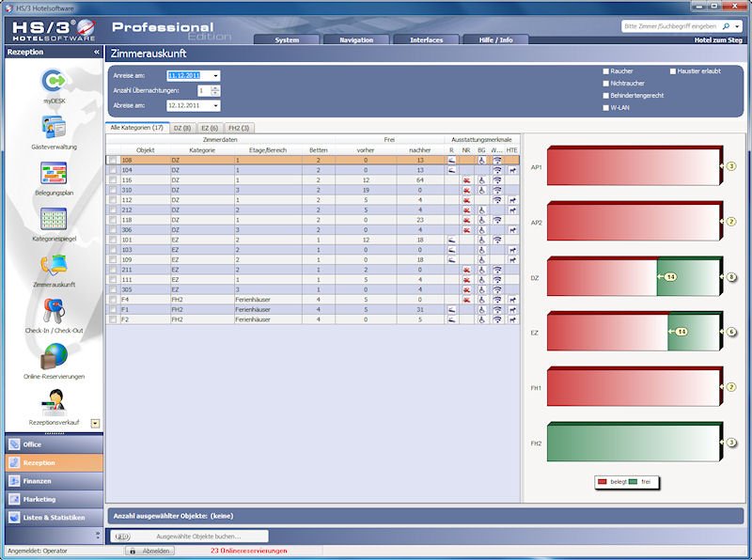Image resolution: width=752 pixels, height=560 pixels.
Task: Click the Anzahl Übernachtungen number field
Action: pyautogui.click(x=204, y=90)
